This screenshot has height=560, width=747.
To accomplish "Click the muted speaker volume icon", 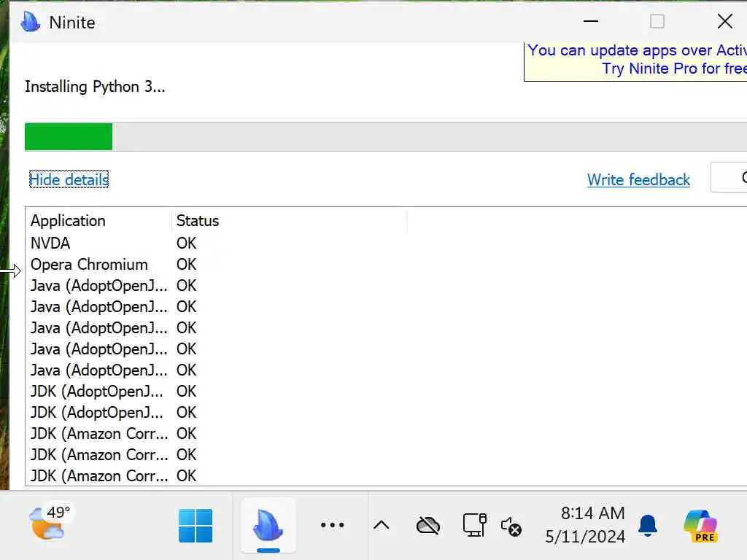I will click(511, 526).
